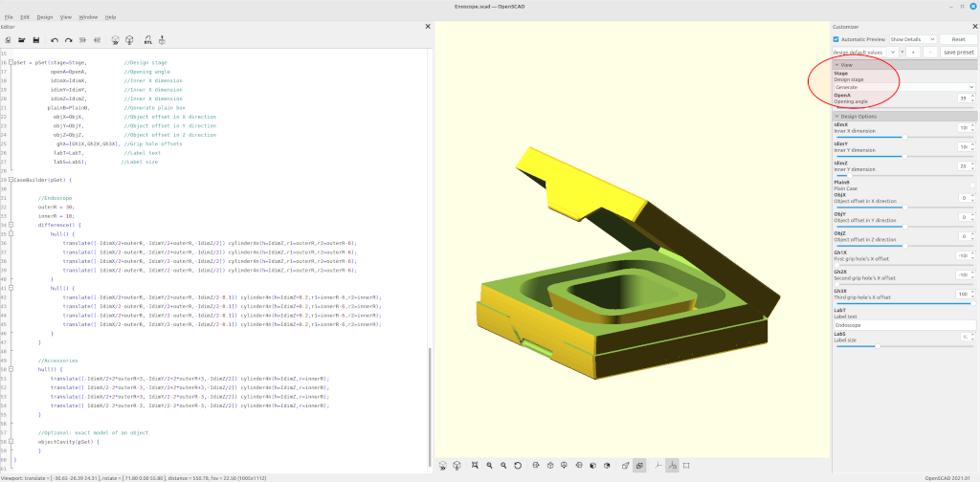Click the Preview icon in editor toolbar
This screenshot has height=482, width=980.
coord(116,40)
